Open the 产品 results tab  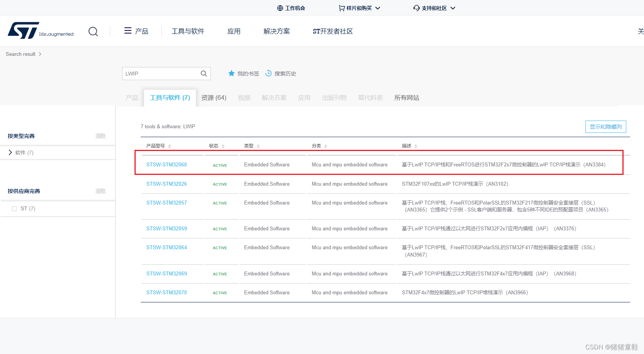pyautogui.click(x=132, y=98)
